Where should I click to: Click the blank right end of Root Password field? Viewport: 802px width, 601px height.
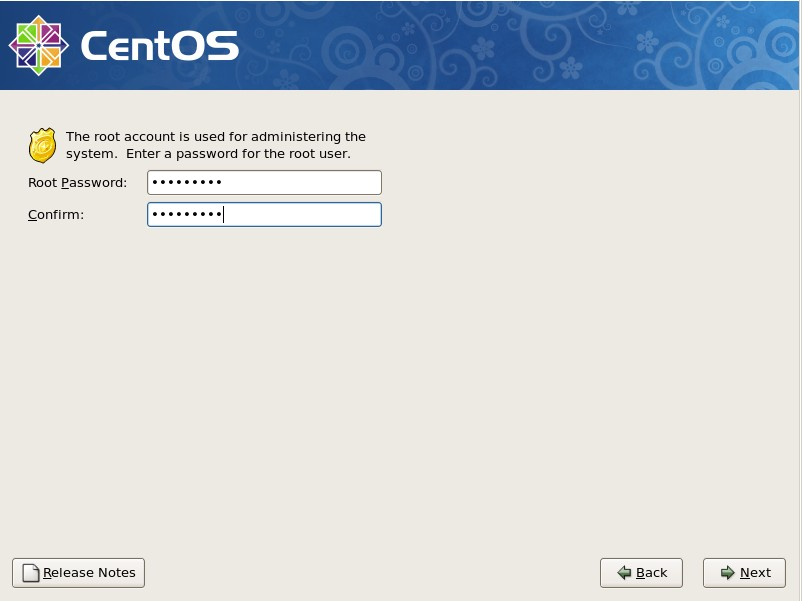coord(340,183)
